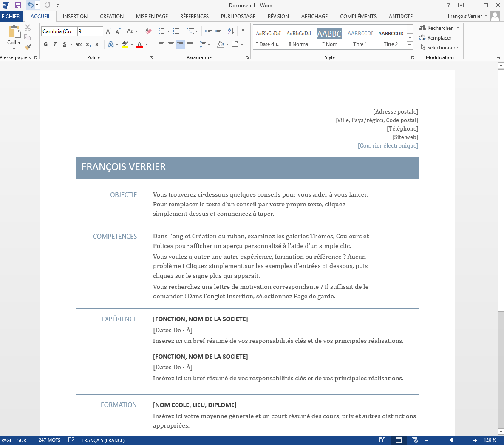Click the Format Painter brush icon
Viewport: 504px width, 445px height.
click(28, 47)
